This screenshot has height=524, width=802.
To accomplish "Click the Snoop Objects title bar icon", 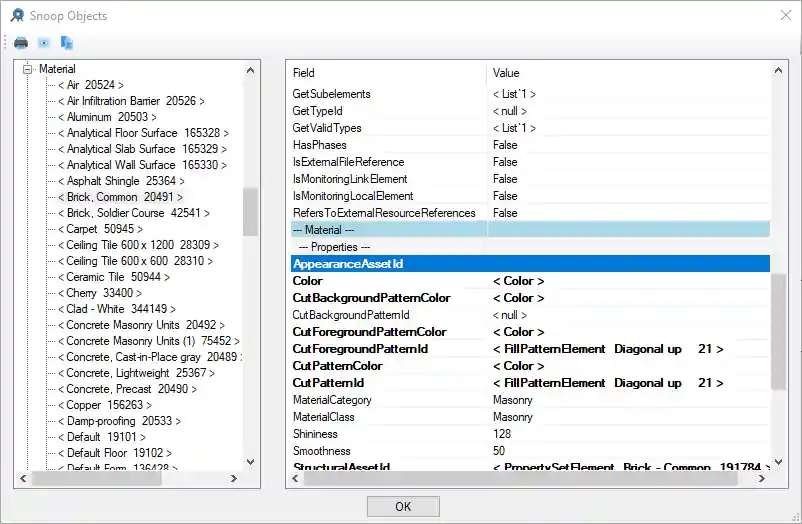I will click(17, 16).
